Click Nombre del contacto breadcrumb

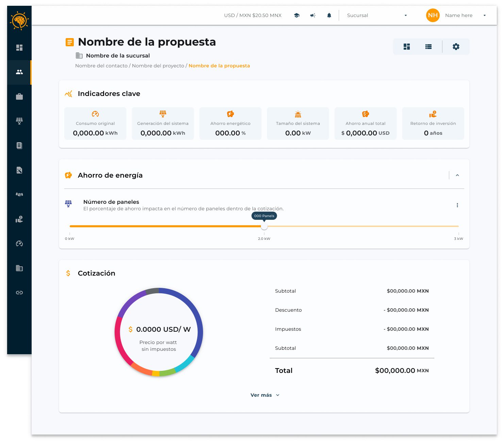point(101,66)
